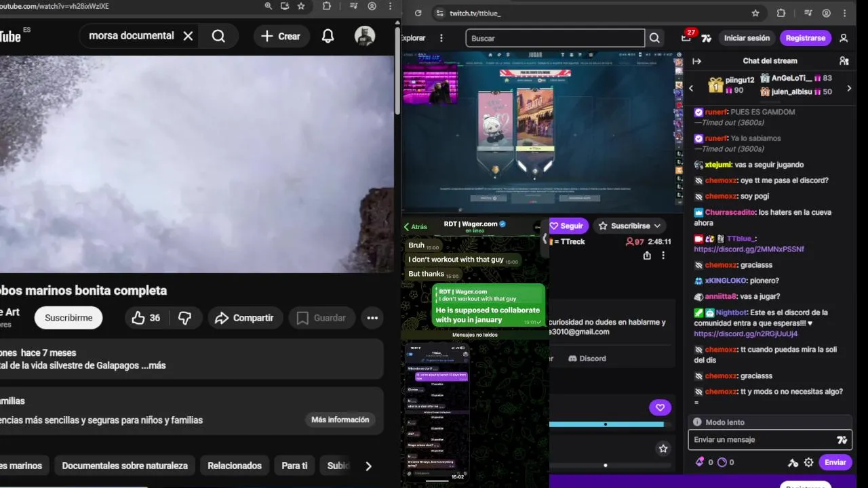Open the channel points circle icon
Screen dimensions: 868x488
[722, 462]
